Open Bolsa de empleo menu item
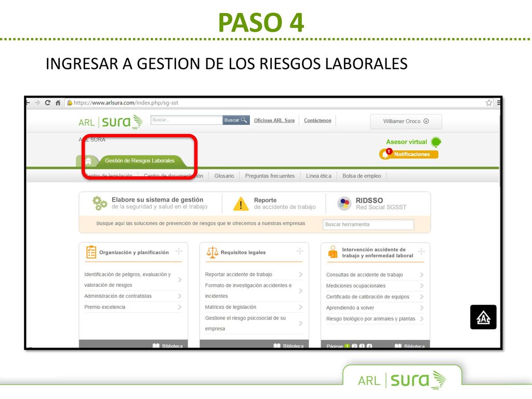 [x=362, y=176]
